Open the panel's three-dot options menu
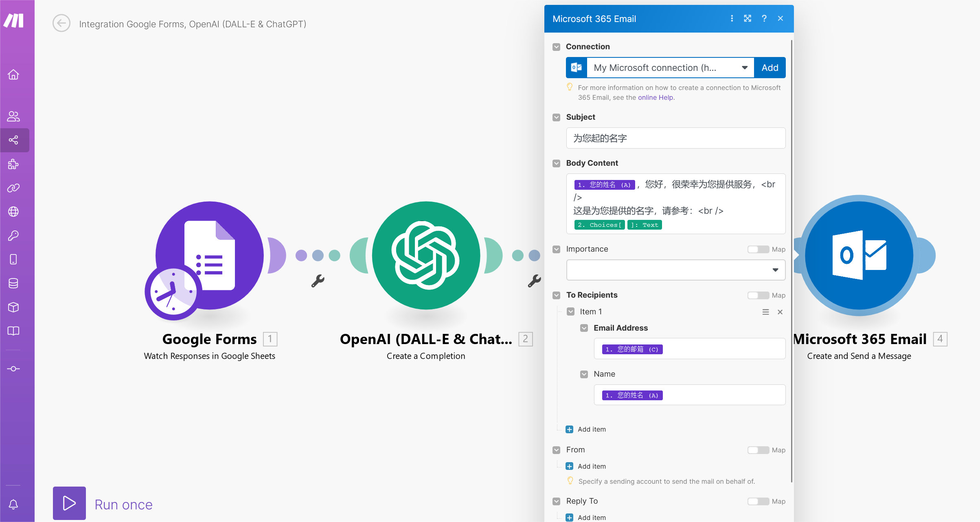 coord(732,19)
